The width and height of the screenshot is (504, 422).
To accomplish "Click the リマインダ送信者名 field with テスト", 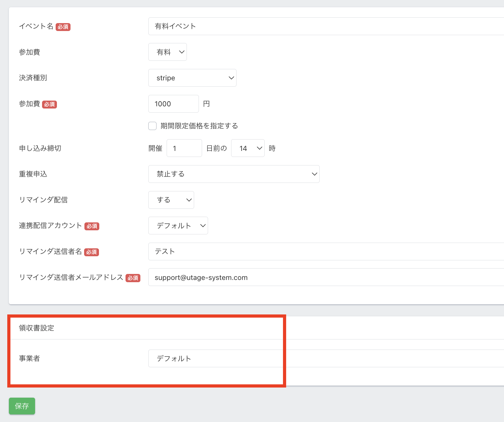I will click(326, 251).
